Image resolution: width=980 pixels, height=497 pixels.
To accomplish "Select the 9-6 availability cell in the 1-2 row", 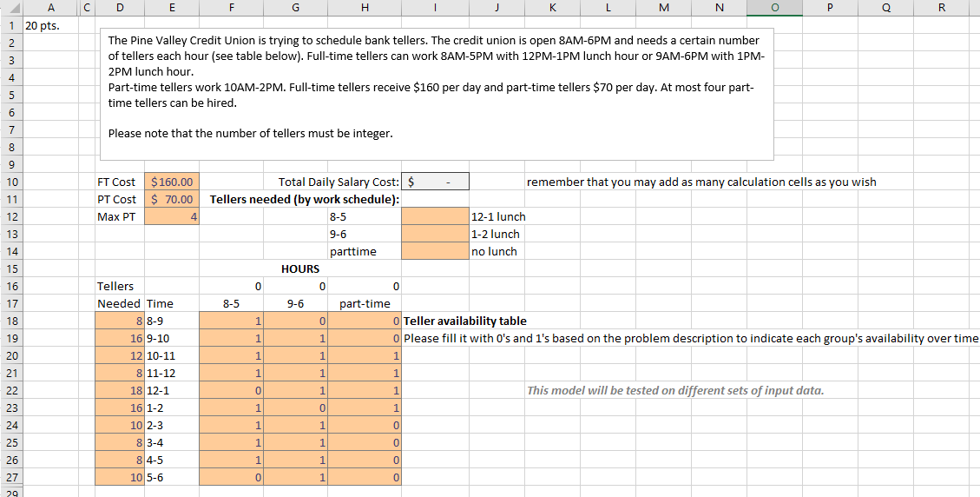I will click(x=295, y=408).
